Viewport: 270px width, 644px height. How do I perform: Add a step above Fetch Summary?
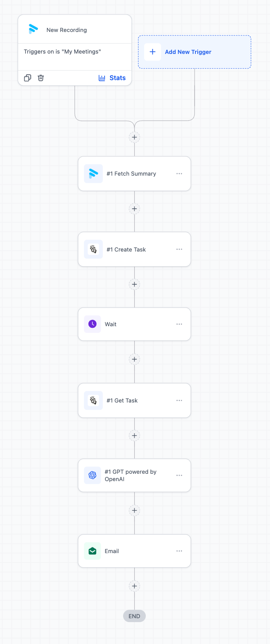[x=134, y=137]
